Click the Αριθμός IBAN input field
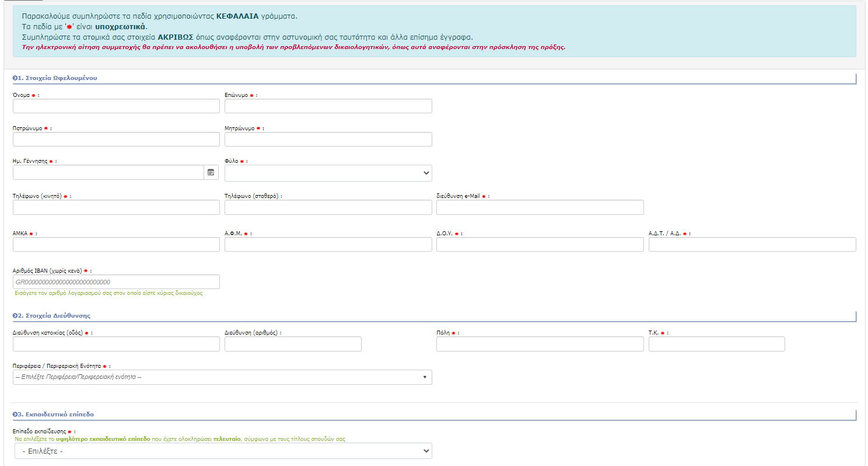 point(116,282)
